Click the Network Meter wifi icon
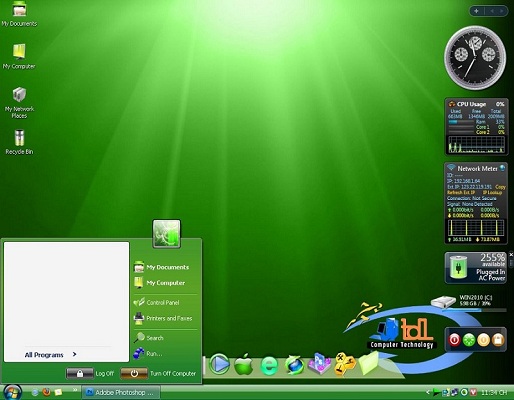Image resolution: width=514 pixels, height=400 pixels. pyautogui.click(x=451, y=167)
